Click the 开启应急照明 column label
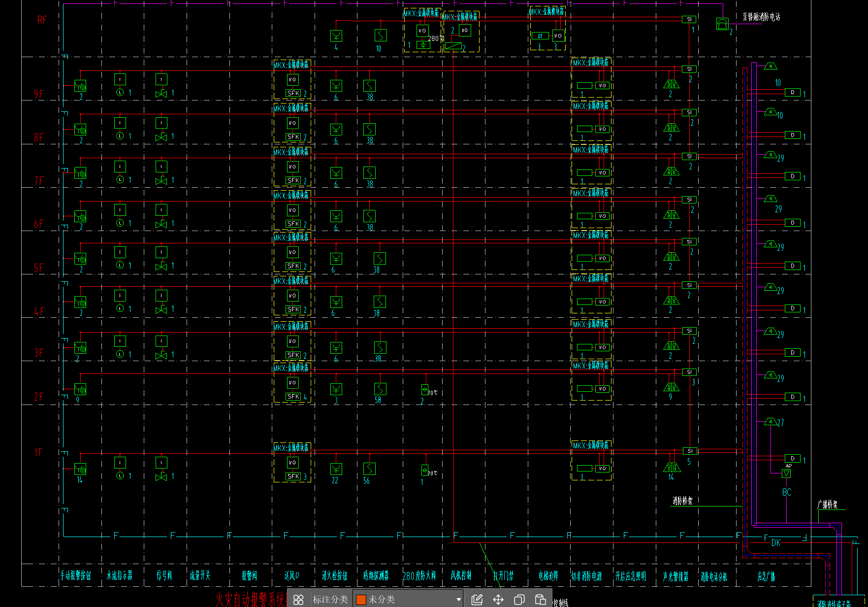Image resolution: width=868 pixels, height=607 pixels. (631, 575)
